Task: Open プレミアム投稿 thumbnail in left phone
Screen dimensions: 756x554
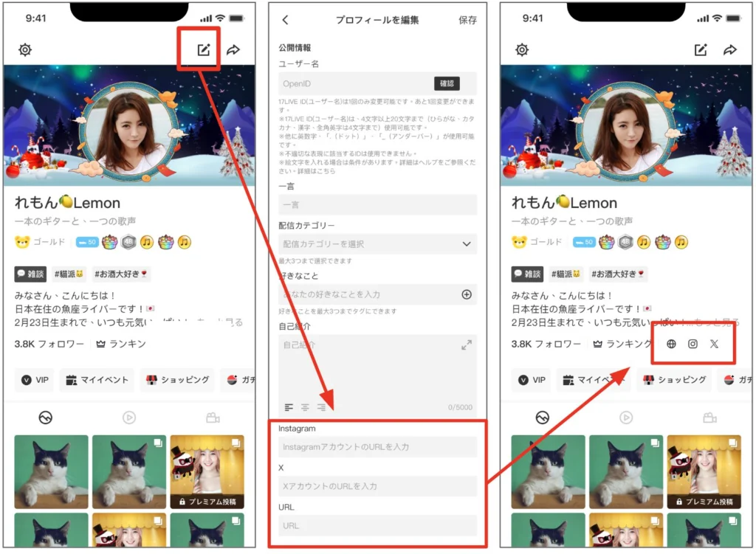Action: (207, 471)
